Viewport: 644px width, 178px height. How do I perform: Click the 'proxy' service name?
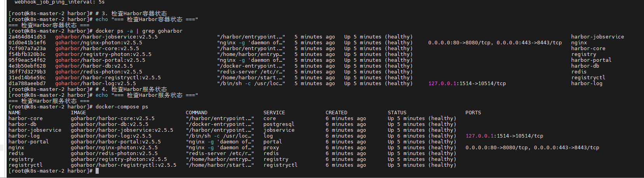271,148
